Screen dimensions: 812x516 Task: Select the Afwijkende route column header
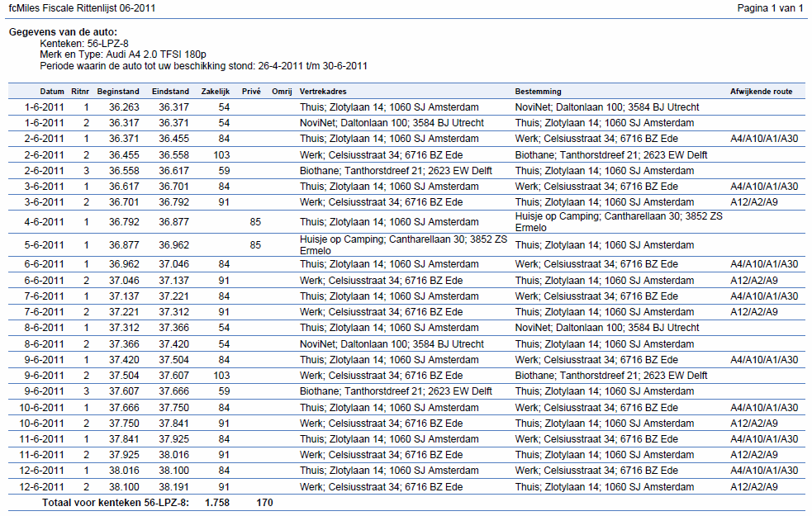click(762, 92)
